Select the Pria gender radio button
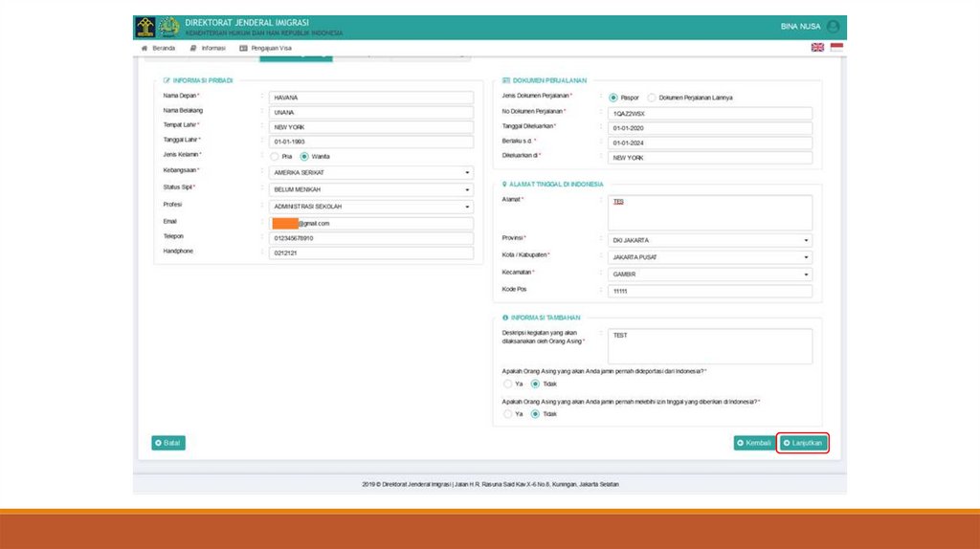Viewport: 980px width, 549px height. pos(275,157)
